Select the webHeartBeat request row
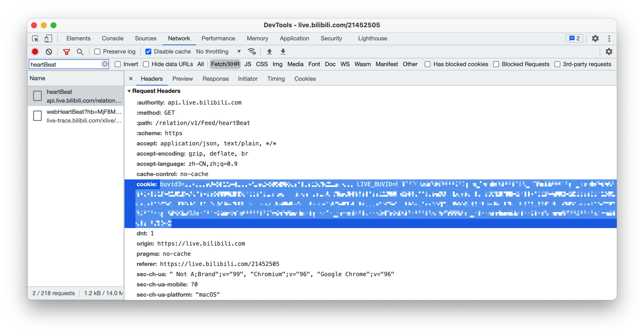 pyautogui.click(x=83, y=116)
